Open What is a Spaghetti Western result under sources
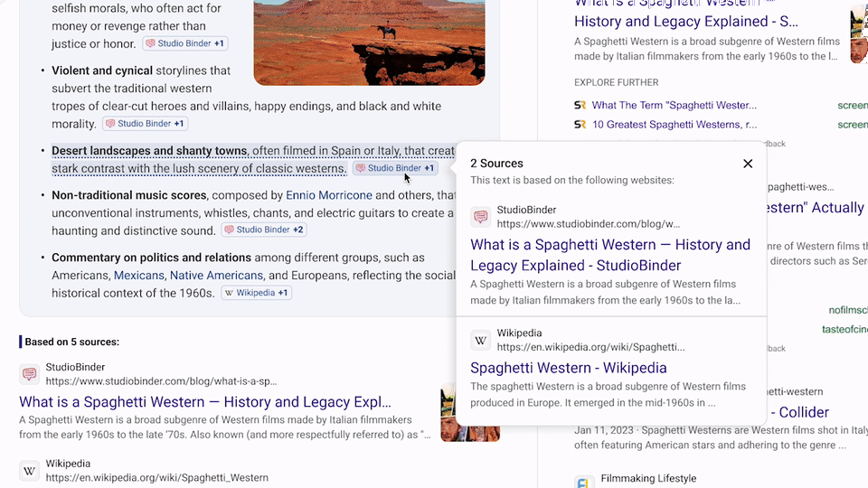The width and height of the screenshot is (868, 488). click(x=205, y=401)
